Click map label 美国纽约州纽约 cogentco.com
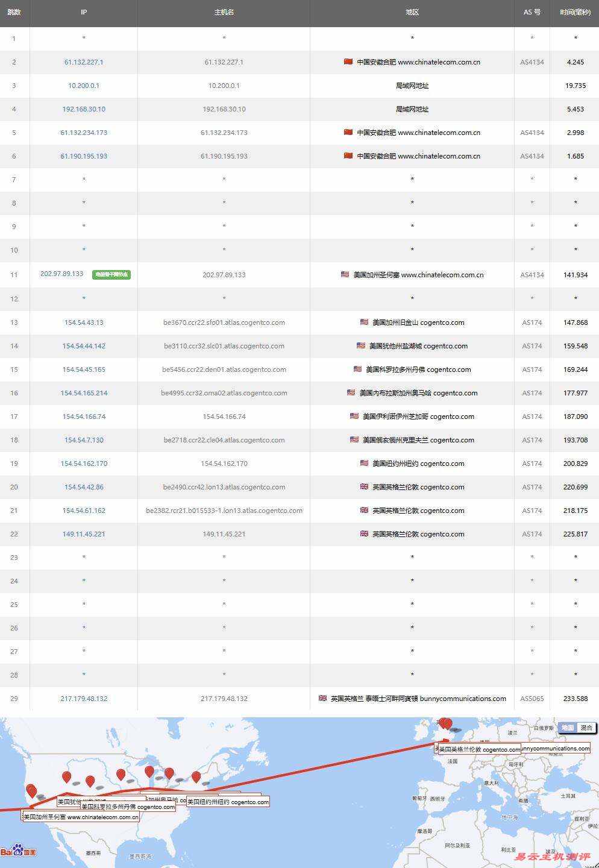Viewport: 599px width, 868px height. (x=228, y=802)
